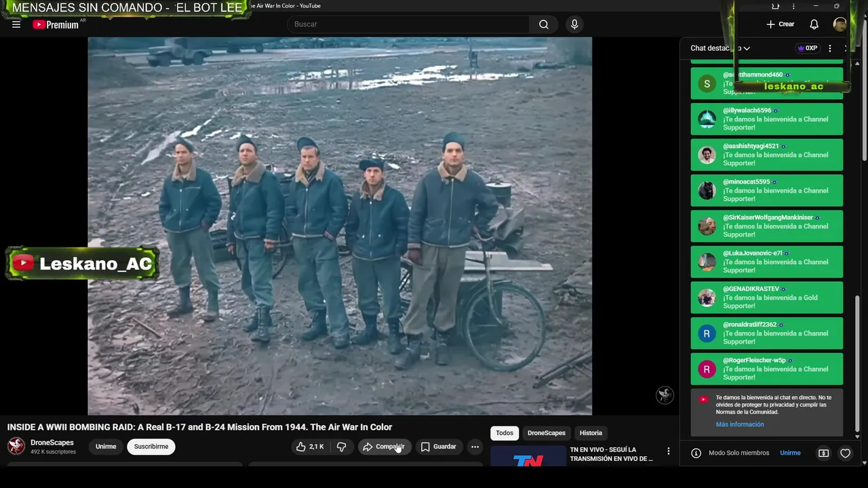
Task: Open browser three-dot menu in title bar
Action: [x=793, y=7]
